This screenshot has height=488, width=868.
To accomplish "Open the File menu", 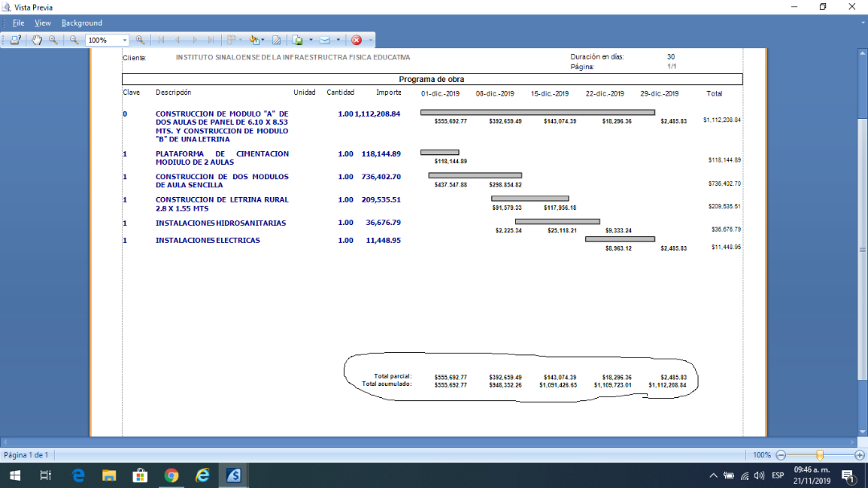I will point(18,23).
